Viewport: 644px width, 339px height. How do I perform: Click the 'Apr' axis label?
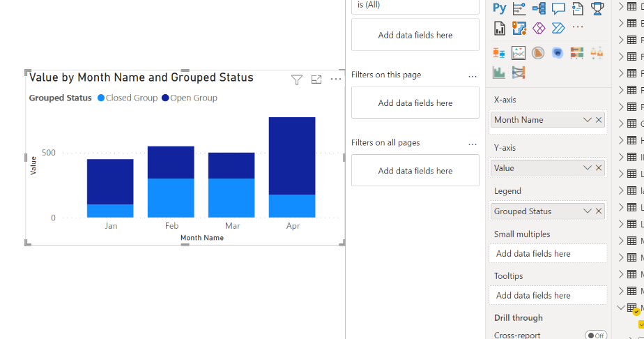tap(293, 226)
